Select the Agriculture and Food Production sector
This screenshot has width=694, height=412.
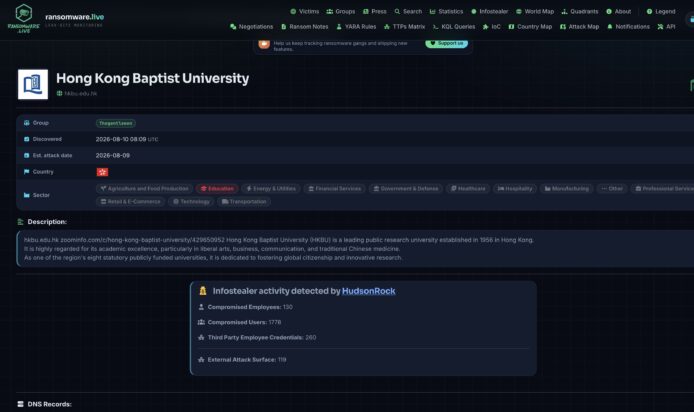pos(144,189)
